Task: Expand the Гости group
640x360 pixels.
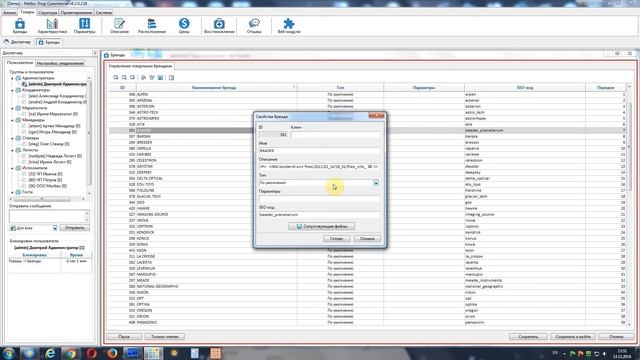Action: [x=12, y=192]
